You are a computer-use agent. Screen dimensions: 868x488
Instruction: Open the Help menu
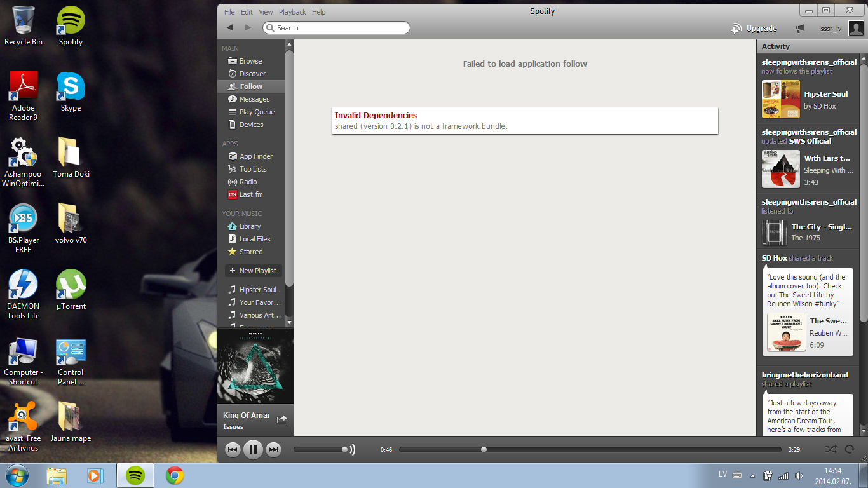(319, 12)
